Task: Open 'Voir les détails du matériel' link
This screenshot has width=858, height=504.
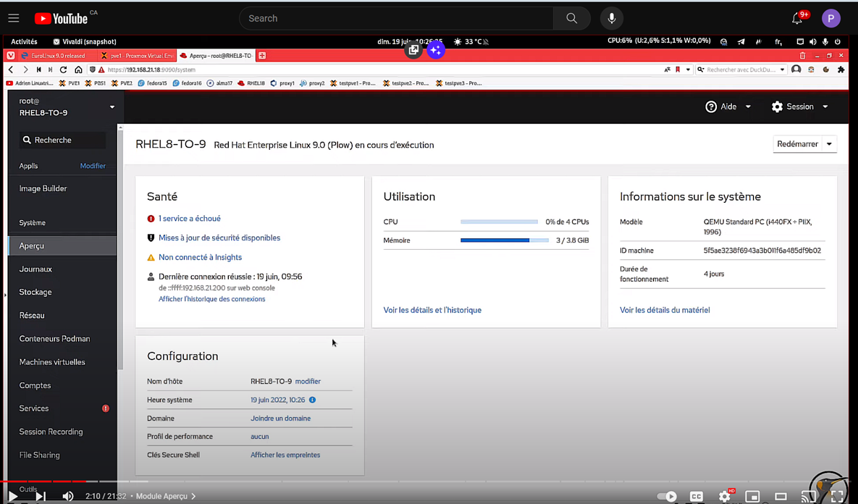Action: (665, 310)
